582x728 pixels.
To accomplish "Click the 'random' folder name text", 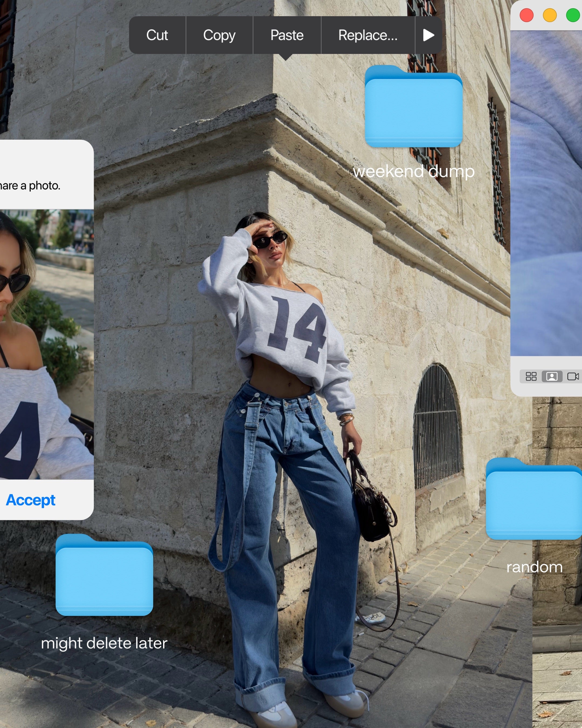I will [534, 567].
